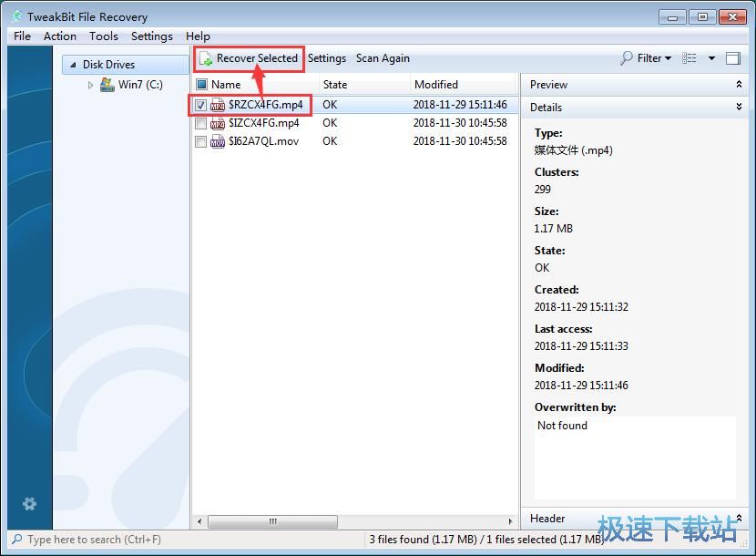
Task: Click the MP4 icon of $RZCX4FG.mp4
Action: click(218, 105)
